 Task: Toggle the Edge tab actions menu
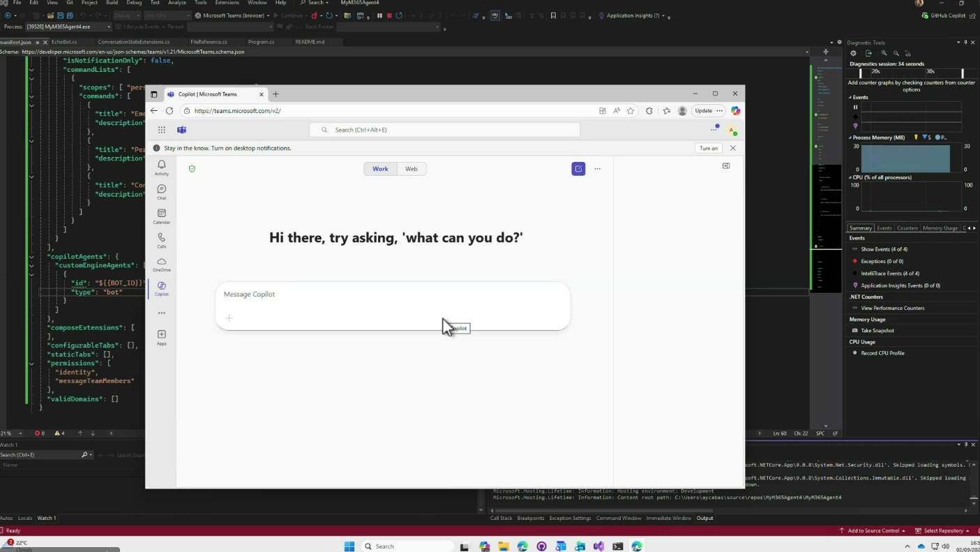(154, 94)
